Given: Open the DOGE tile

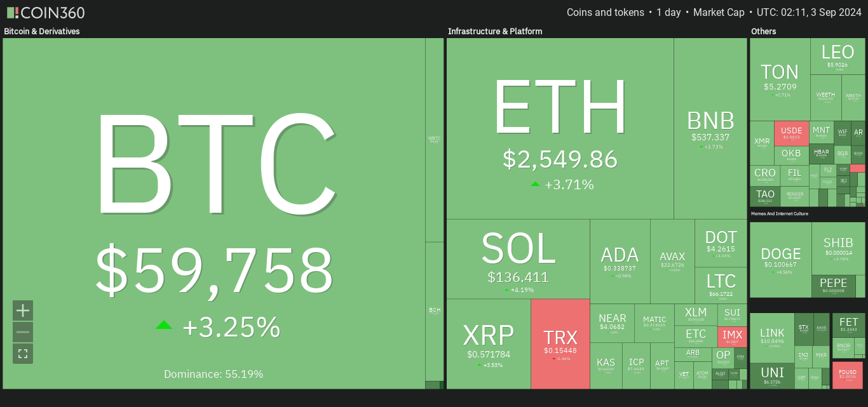Looking at the screenshot, I should pos(780,260).
